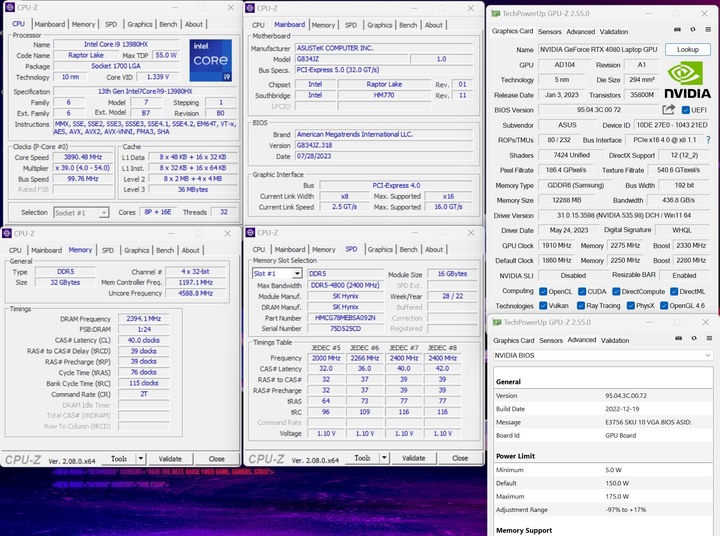Image resolution: width=720 pixels, height=536 pixels.
Task: Click the 'DDR5-4800 (2400 MHz)' bandwidth field
Action: point(345,285)
